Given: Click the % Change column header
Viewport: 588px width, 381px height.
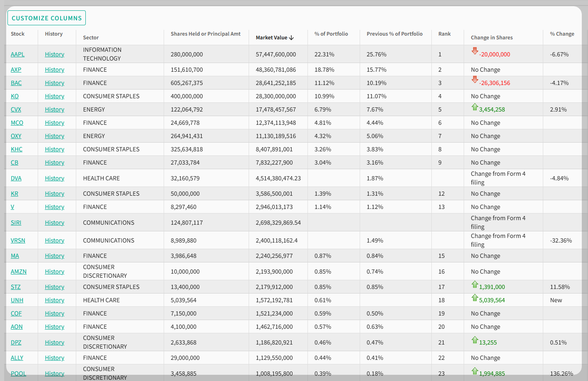Looking at the screenshot, I should tap(562, 34).
